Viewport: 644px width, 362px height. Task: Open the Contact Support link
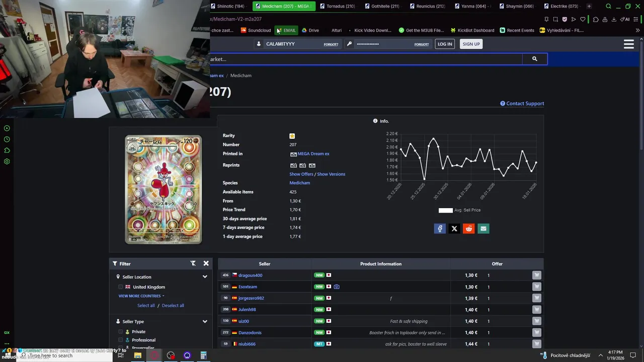pos(522,104)
